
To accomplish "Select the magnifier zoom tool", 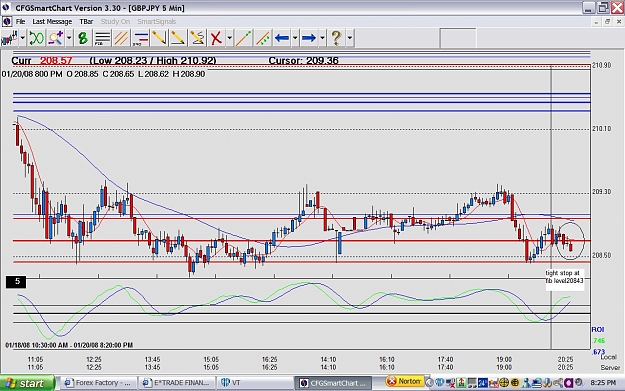I will click(x=56, y=38).
